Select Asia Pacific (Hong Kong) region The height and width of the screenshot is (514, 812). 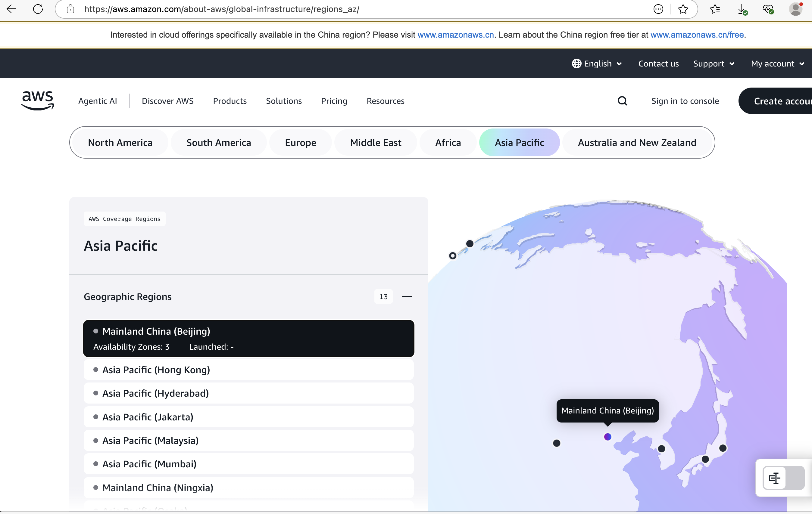248,370
